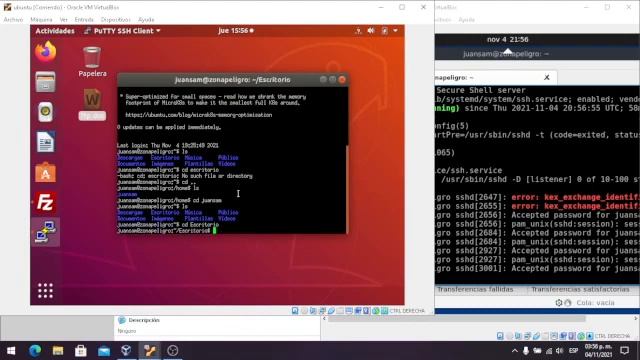640x360 pixels.
Task: Click Windows tray microphone icon
Action: (526, 351)
